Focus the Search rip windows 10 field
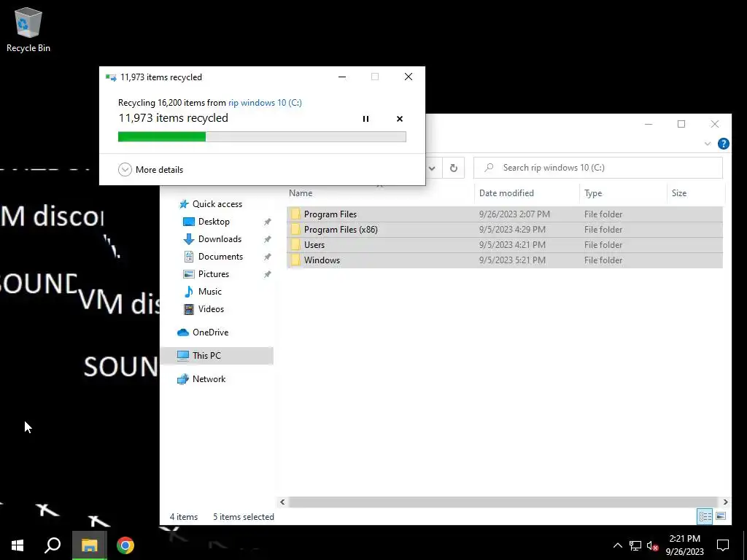Image resolution: width=747 pixels, height=560 pixels. pos(598,168)
